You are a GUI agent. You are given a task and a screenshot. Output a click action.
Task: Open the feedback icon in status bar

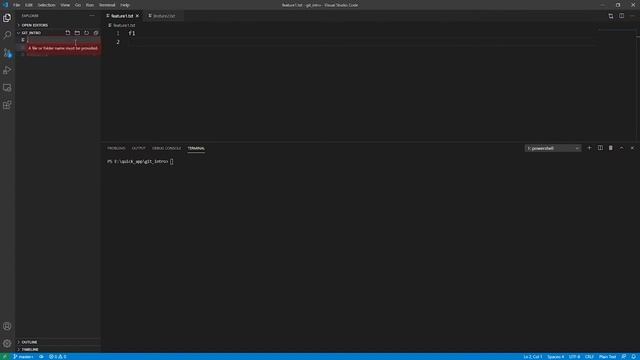point(624,357)
